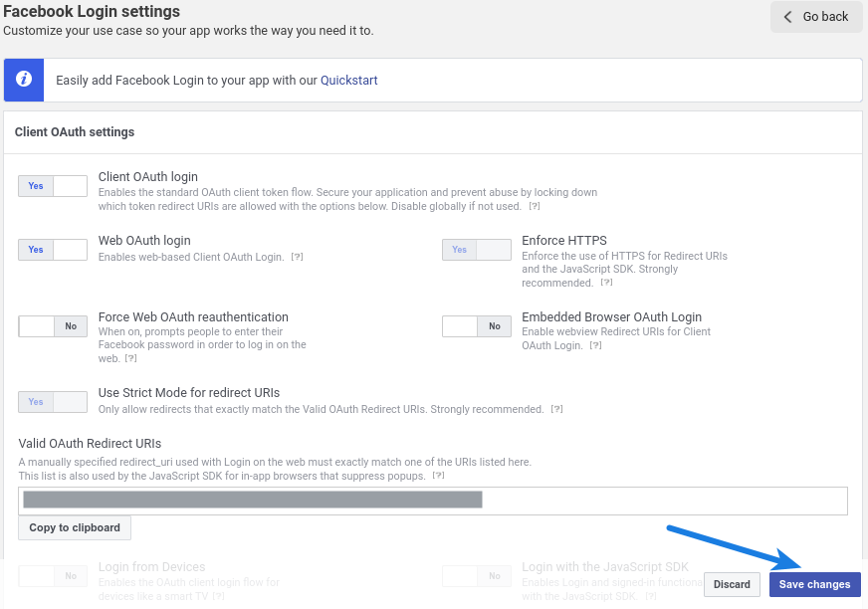
Task: Toggle Client OAuth login switch
Action: (x=53, y=186)
